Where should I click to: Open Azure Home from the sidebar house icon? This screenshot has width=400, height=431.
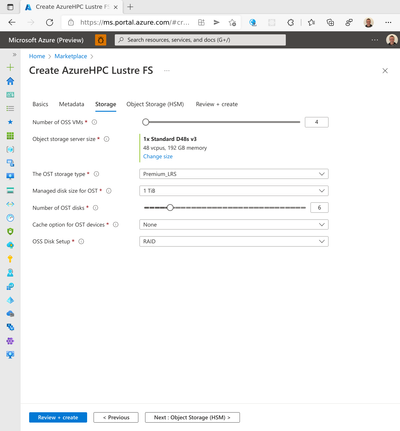(10, 81)
